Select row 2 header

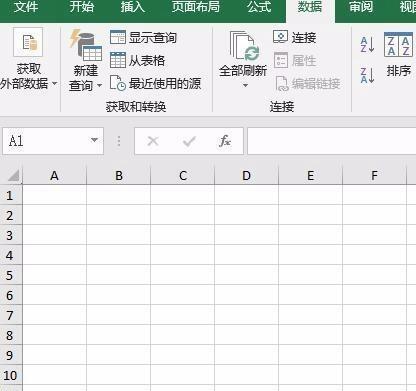point(11,215)
